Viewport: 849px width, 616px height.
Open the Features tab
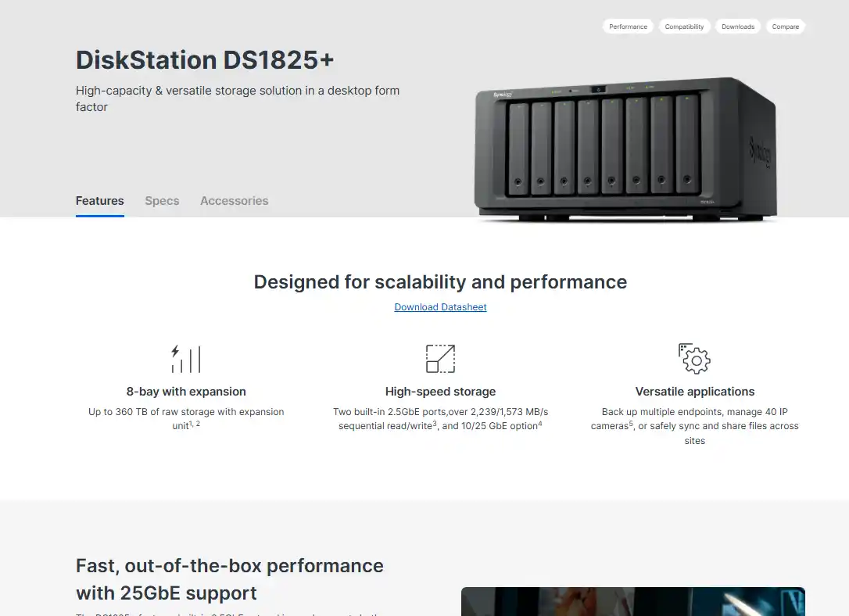pyautogui.click(x=99, y=201)
